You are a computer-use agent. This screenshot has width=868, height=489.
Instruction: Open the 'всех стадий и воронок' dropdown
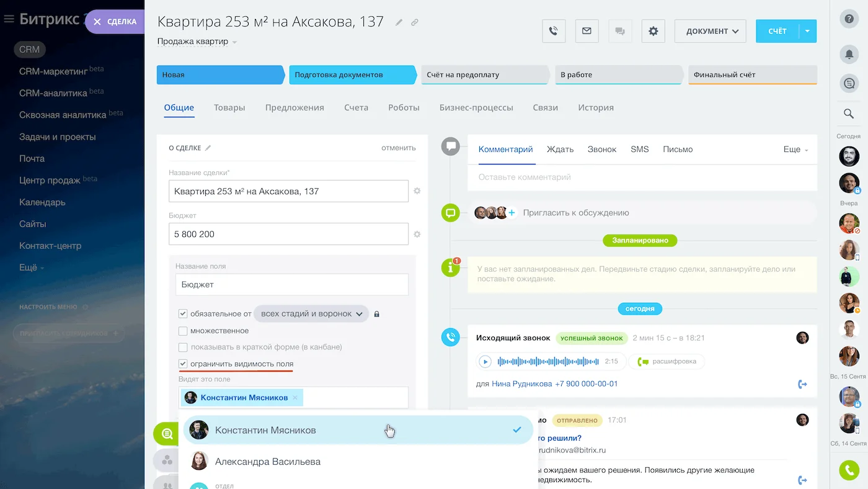tap(311, 314)
